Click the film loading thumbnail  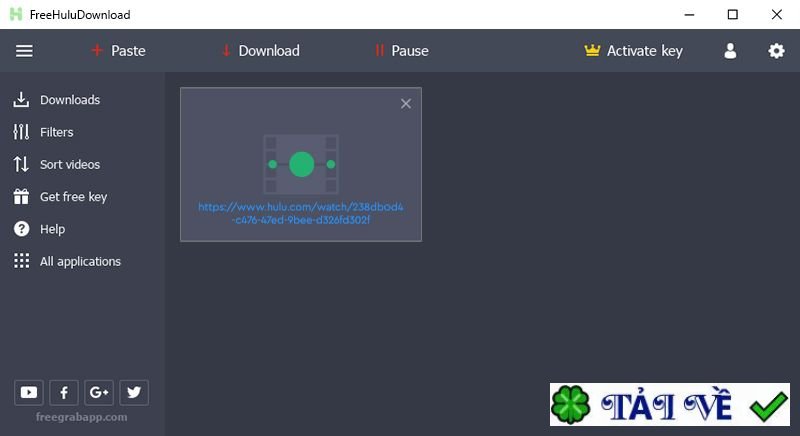tap(301, 164)
